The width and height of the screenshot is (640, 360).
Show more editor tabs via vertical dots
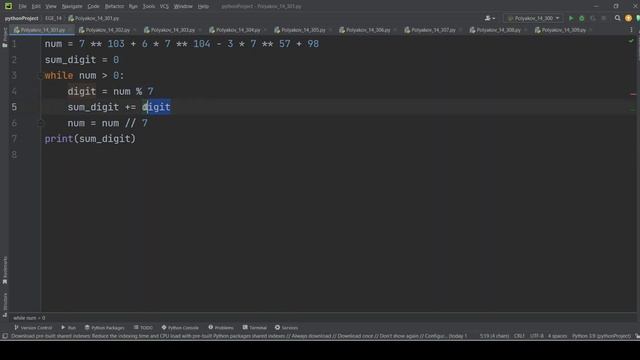click(631, 30)
